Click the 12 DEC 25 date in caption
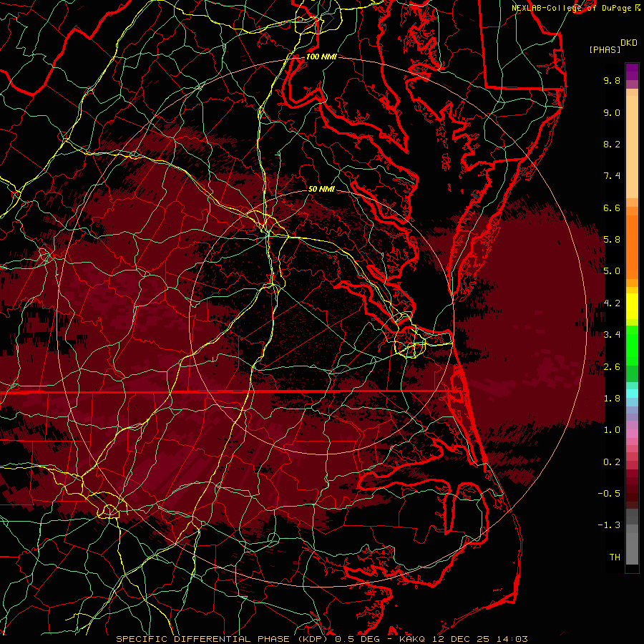Image resolution: width=644 pixels, height=644 pixels. (462, 639)
